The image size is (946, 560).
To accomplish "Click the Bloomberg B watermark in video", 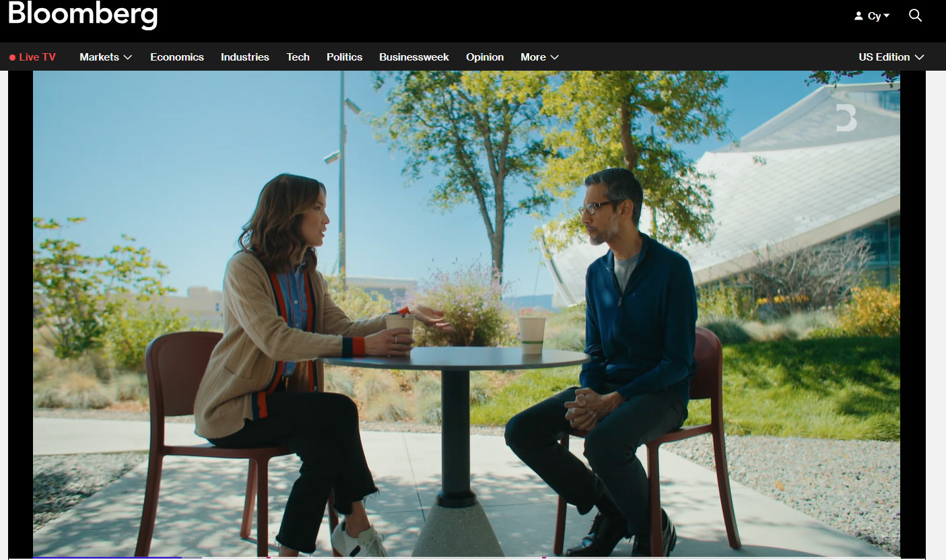I will coord(846,117).
